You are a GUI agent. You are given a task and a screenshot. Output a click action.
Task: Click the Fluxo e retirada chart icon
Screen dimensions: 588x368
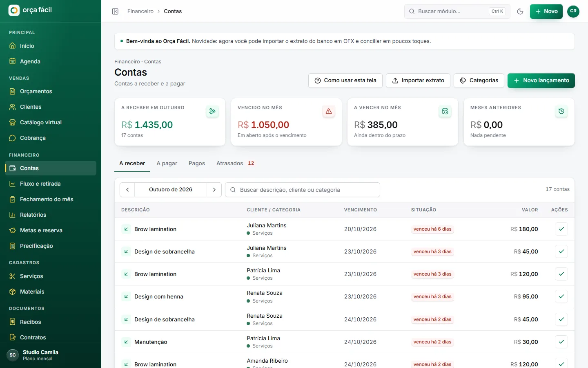[x=13, y=184]
